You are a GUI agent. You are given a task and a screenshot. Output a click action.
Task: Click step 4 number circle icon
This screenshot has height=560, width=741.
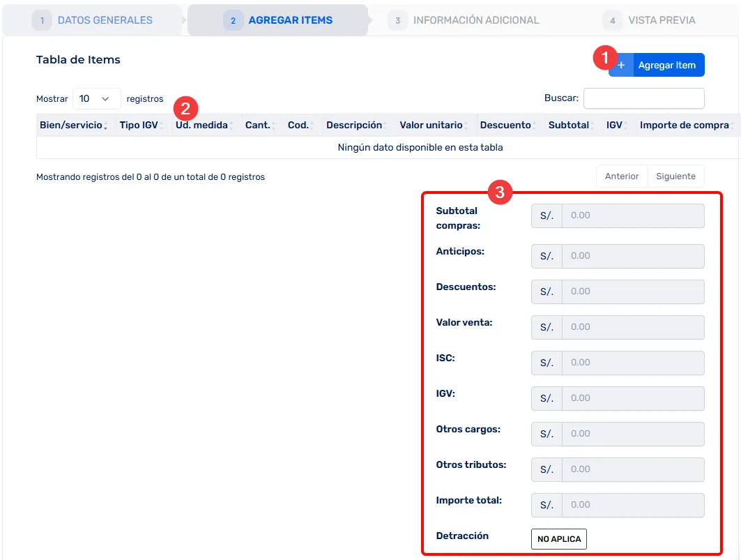point(612,20)
